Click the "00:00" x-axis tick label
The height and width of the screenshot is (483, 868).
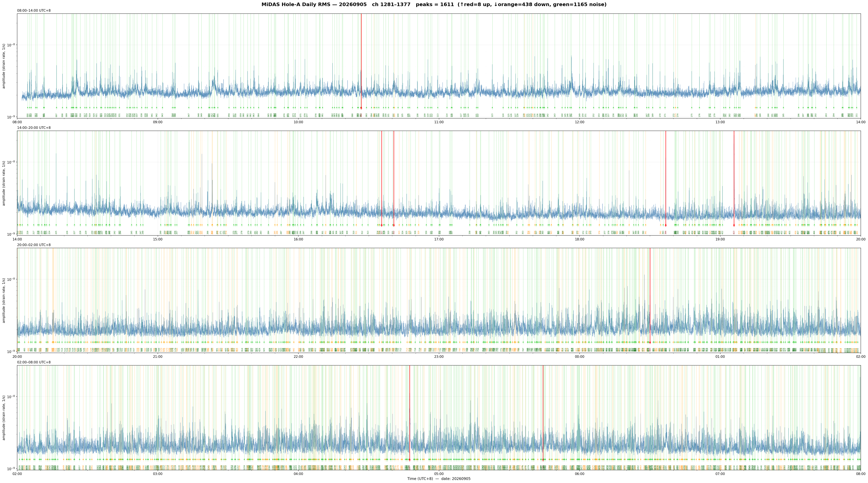coord(580,356)
